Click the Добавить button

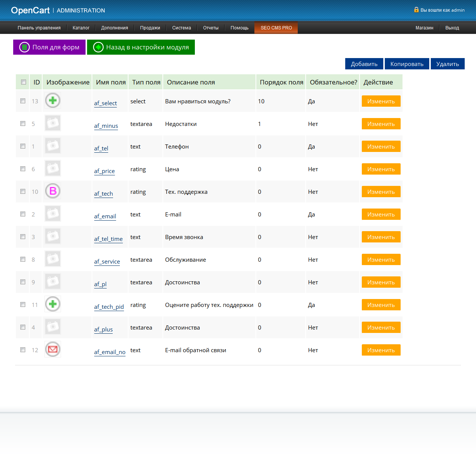(x=364, y=64)
